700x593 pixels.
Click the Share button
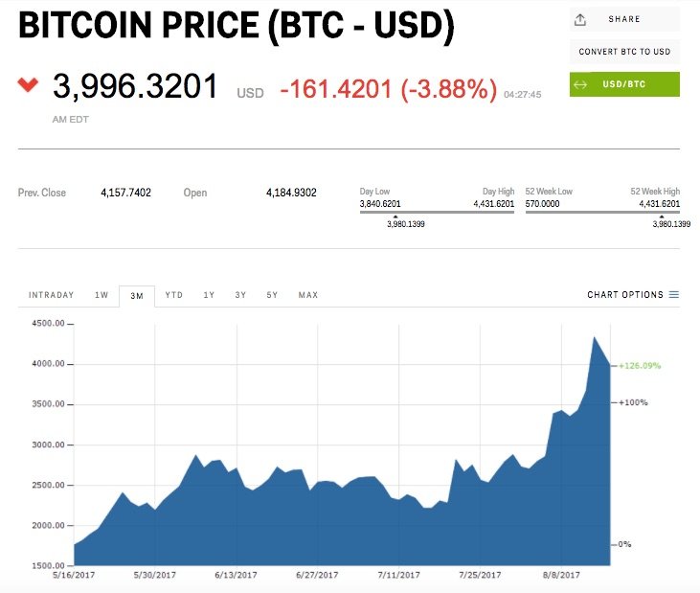[624, 19]
